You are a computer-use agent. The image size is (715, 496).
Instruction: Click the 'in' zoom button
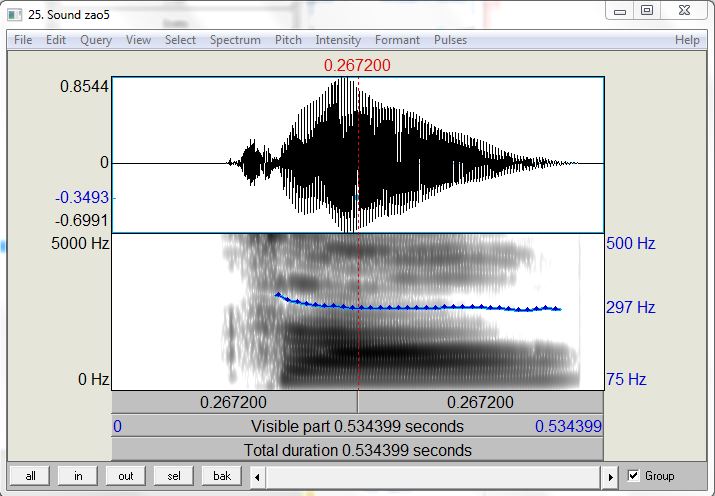click(x=78, y=476)
